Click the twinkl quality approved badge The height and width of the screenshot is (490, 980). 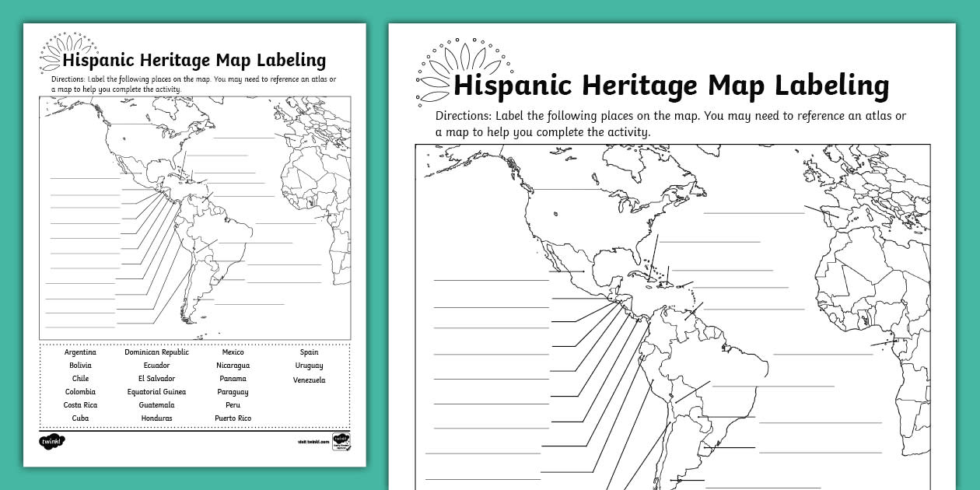tap(342, 443)
